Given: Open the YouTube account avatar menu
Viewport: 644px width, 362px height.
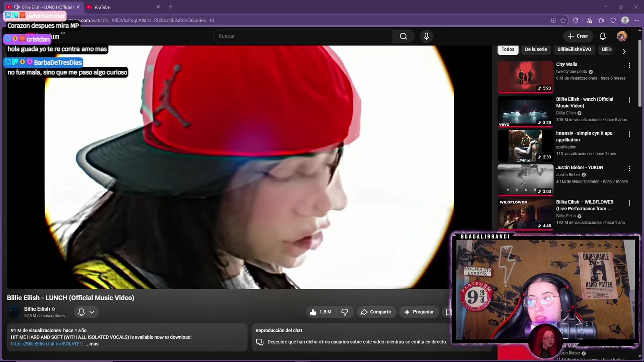Looking at the screenshot, I should click(x=622, y=36).
